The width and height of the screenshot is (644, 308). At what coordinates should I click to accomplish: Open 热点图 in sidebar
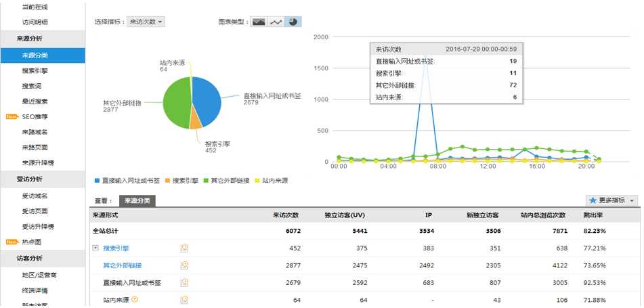pyautogui.click(x=32, y=242)
